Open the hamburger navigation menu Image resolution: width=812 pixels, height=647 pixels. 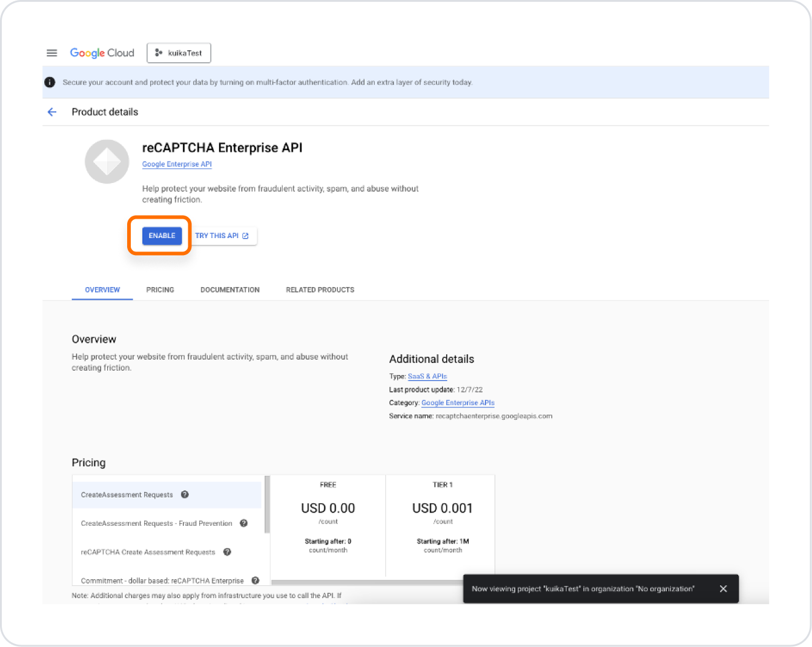52,53
